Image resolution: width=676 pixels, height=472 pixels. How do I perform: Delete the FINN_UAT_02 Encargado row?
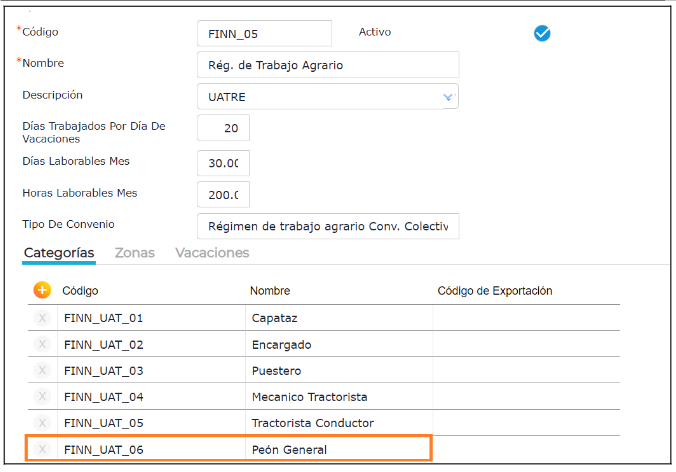[x=42, y=345]
